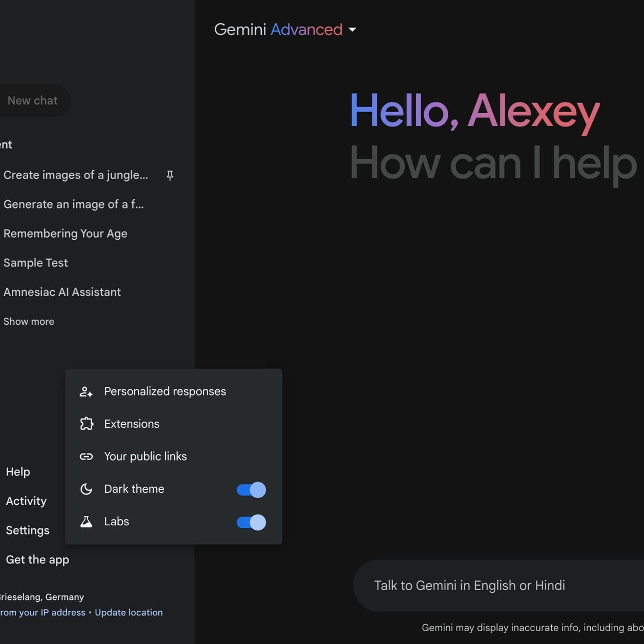Open the Remembering Your Age chat
This screenshot has height=644, width=644.
pyautogui.click(x=66, y=234)
